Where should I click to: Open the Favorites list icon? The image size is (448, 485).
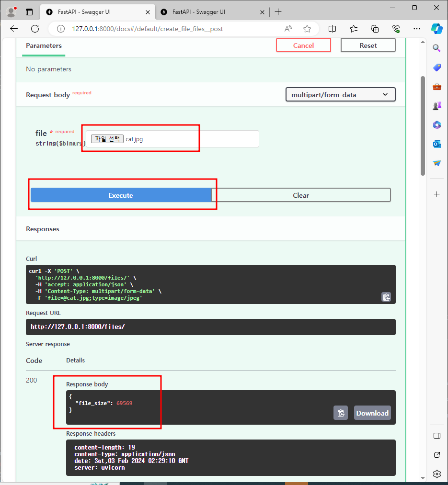click(354, 29)
